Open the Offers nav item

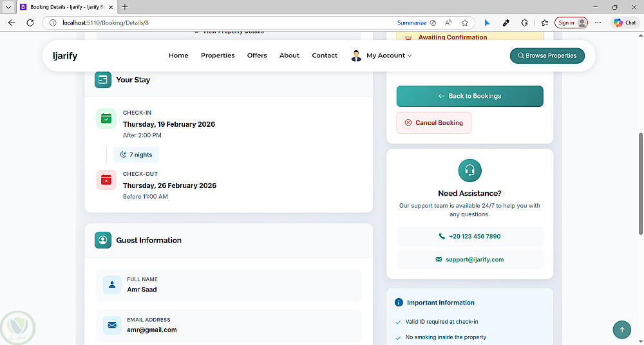[257, 55]
